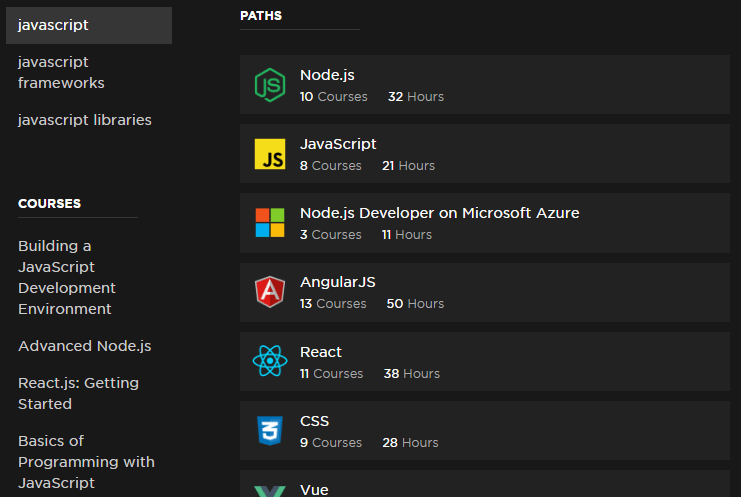Open the Advanced Node.js course
Image resolution: width=741 pixels, height=497 pixels.
(85, 346)
